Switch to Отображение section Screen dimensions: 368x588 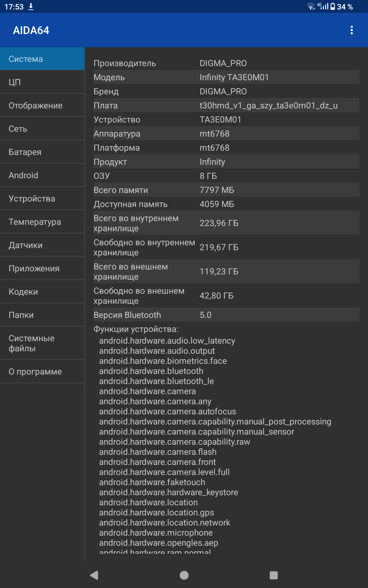pos(42,105)
